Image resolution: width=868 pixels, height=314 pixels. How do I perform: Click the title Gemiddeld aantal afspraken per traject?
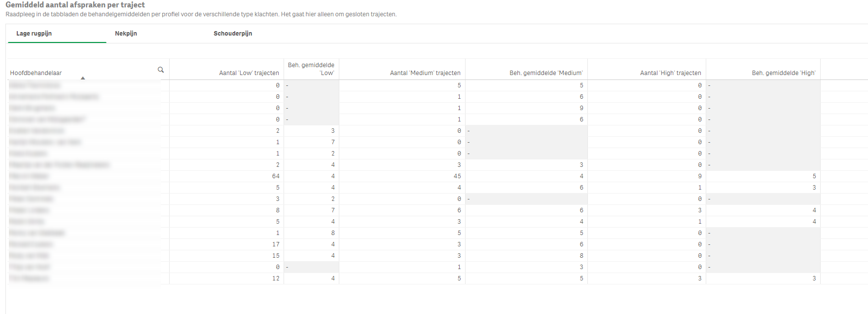tap(75, 5)
